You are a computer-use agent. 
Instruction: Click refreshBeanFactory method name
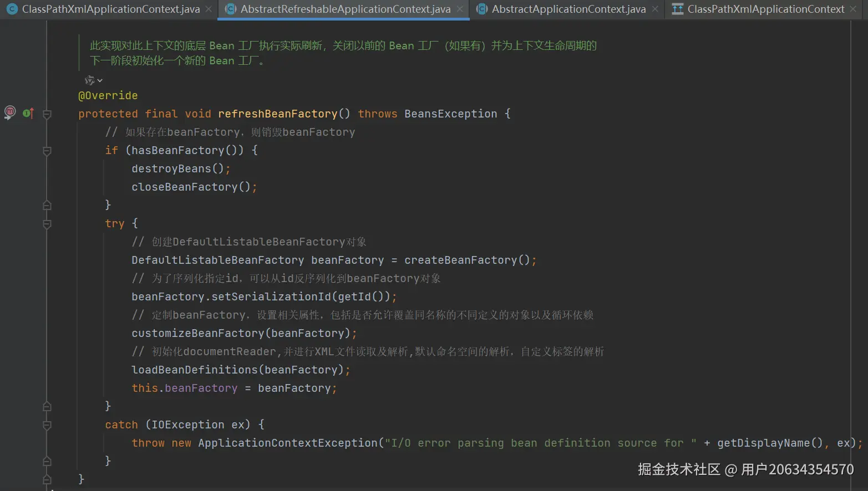coord(277,114)
